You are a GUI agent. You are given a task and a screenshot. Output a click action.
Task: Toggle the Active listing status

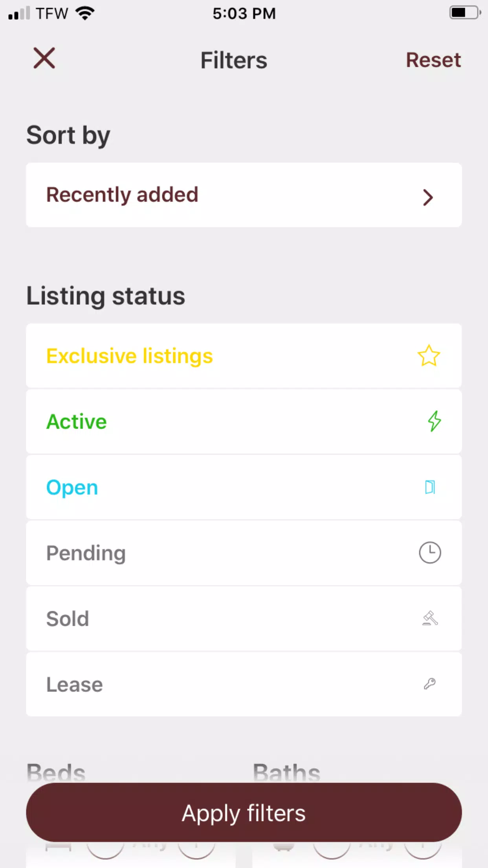(x=244, y=422)
